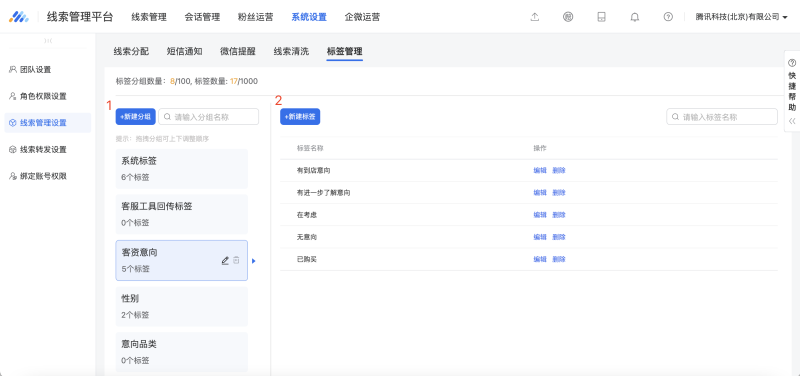Select 系统设置 top menu
Image resolution: width=800 pixels, height=376 pixels.
[309, 17]
